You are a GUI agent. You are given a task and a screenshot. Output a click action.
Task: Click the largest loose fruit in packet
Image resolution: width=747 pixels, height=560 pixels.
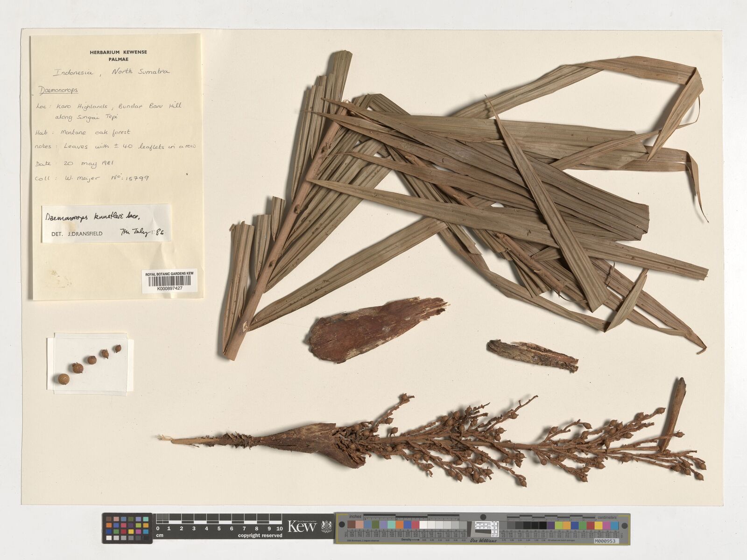[x=63, y=379]
